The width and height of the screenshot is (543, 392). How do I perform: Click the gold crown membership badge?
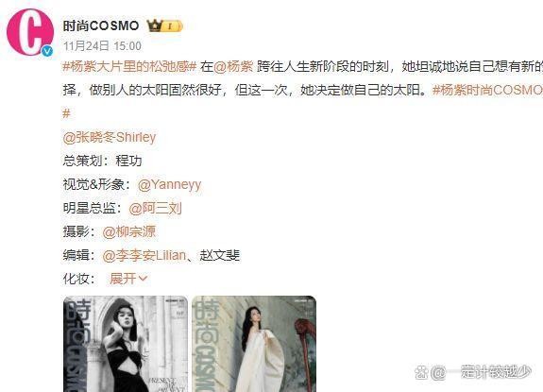click(164, 26)
